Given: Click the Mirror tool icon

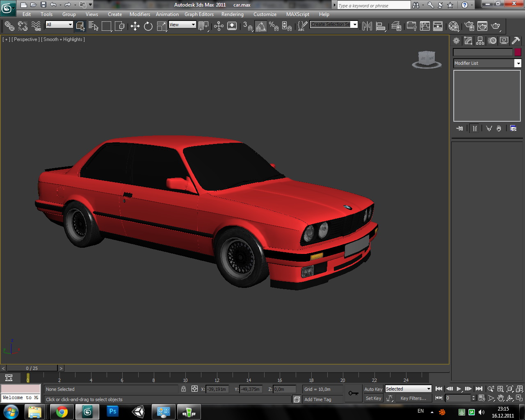Looking at the screenshot, I should [x=367, y=26].
